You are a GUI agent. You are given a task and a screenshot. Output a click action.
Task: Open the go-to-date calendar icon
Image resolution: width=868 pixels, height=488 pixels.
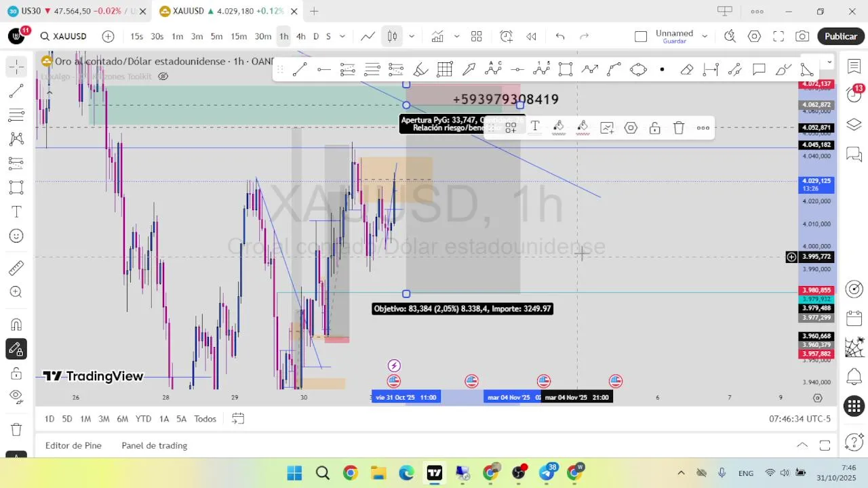[x=237, y=419]
